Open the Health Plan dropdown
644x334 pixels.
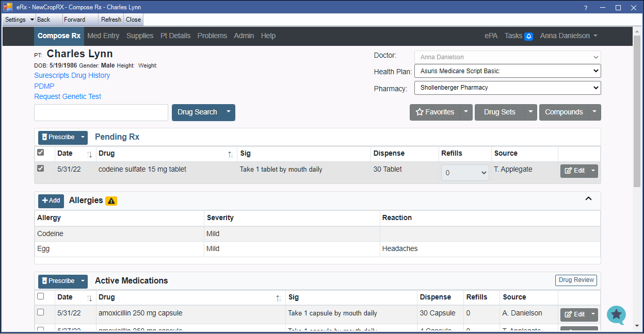[507, 71]
